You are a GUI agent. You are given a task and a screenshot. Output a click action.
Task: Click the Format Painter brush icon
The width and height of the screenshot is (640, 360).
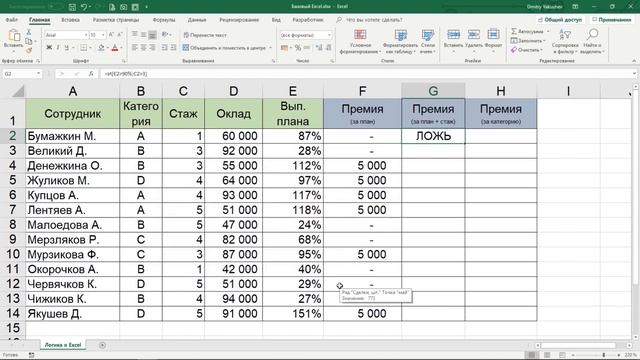point(29,50)
